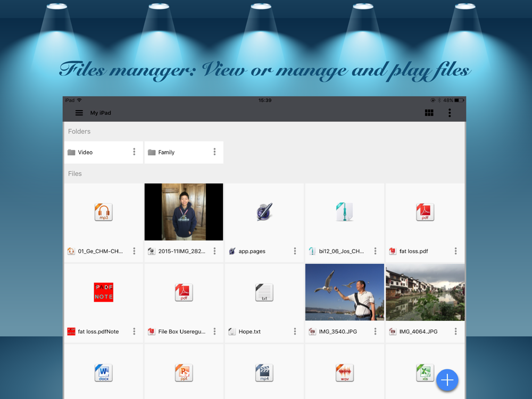
Task: Open options for 01_Ge_CHM-CH file
Action: pos(135,251)
